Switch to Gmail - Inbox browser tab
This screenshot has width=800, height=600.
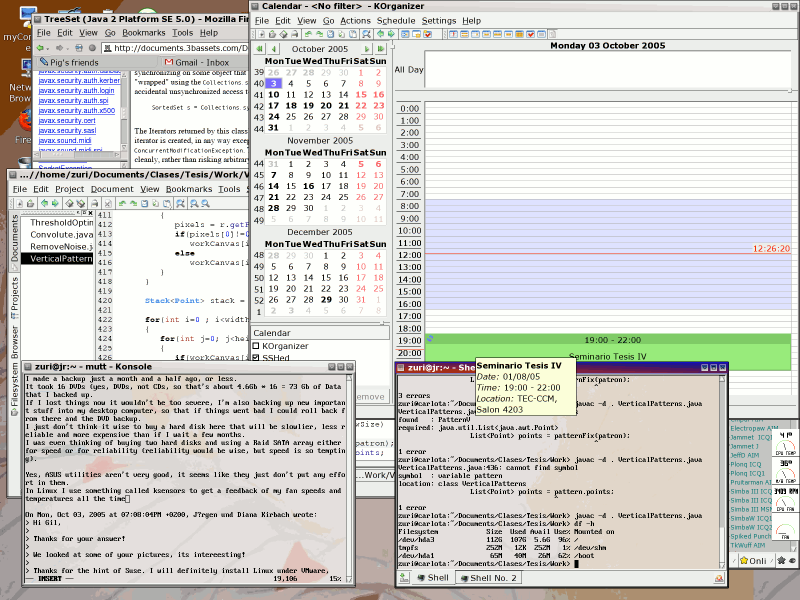(204, 62)
